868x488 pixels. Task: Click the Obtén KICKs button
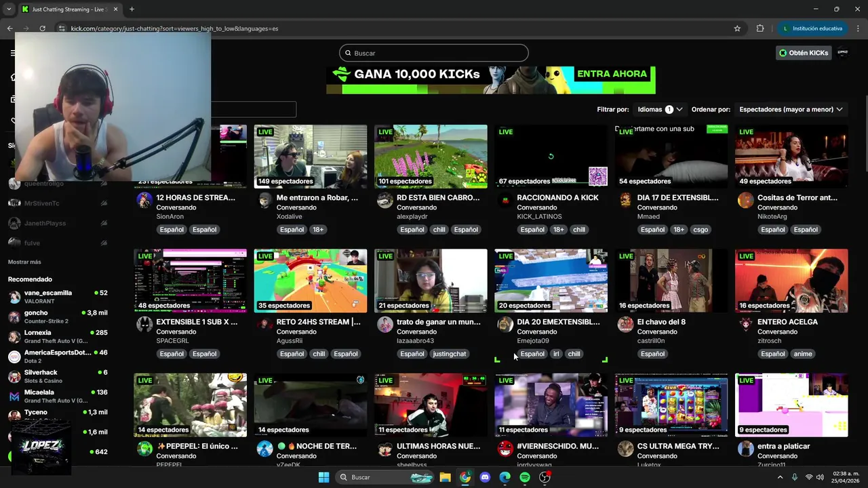[x=804, y=53]
